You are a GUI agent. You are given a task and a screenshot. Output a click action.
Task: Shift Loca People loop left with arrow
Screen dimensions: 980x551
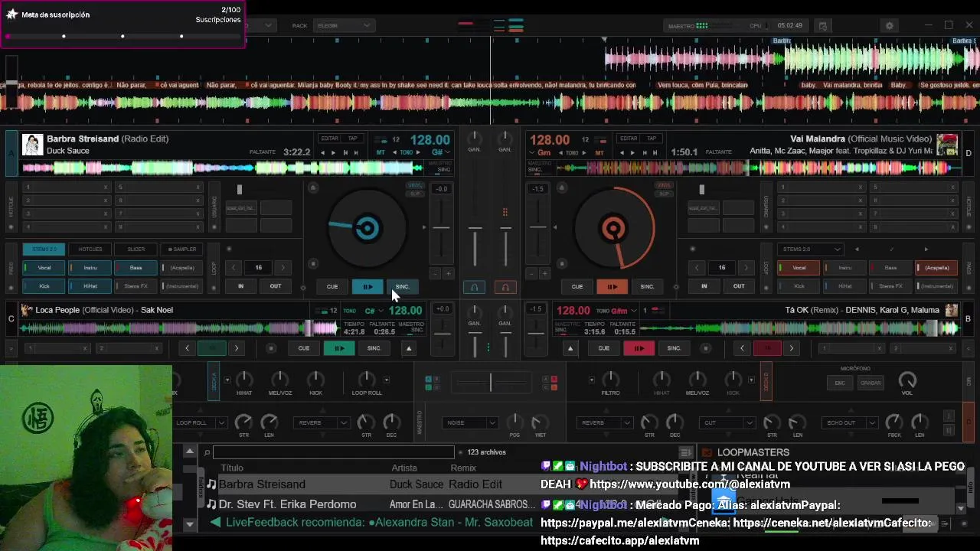[x=187, y=348]
